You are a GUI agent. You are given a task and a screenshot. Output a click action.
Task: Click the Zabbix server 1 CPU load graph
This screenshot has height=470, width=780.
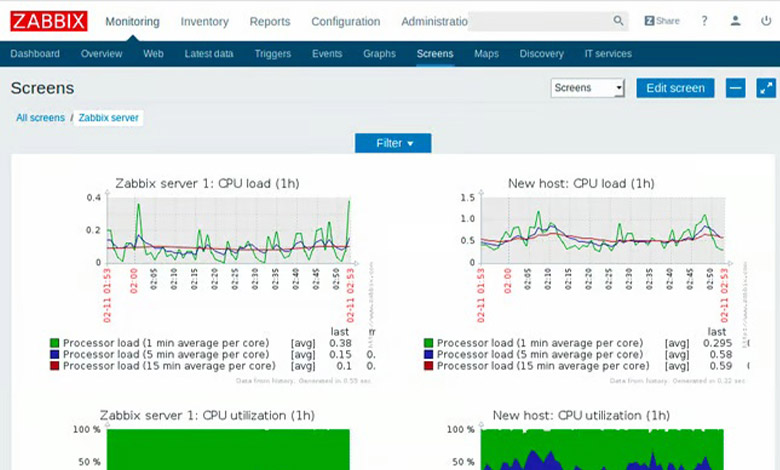pos(230,230)
